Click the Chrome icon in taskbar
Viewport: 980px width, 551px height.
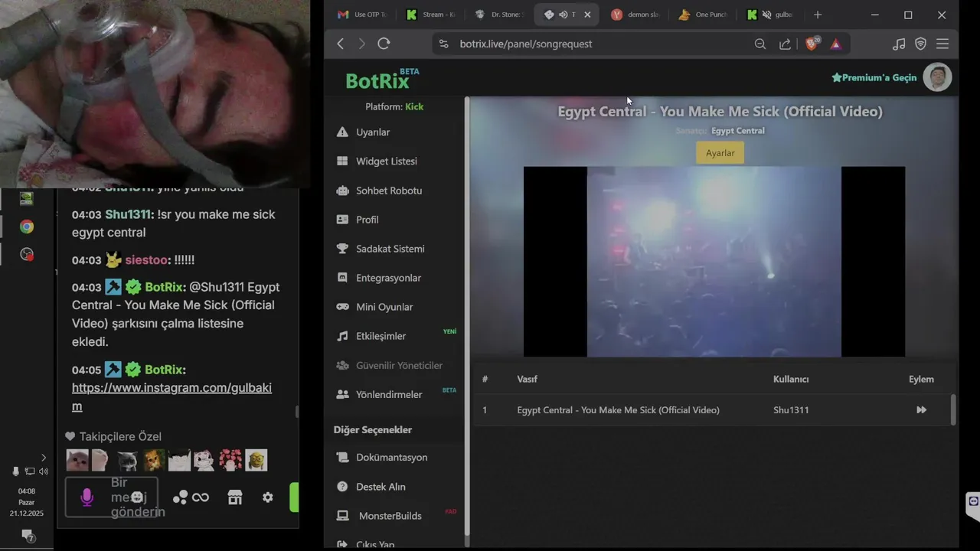[27, 227]
